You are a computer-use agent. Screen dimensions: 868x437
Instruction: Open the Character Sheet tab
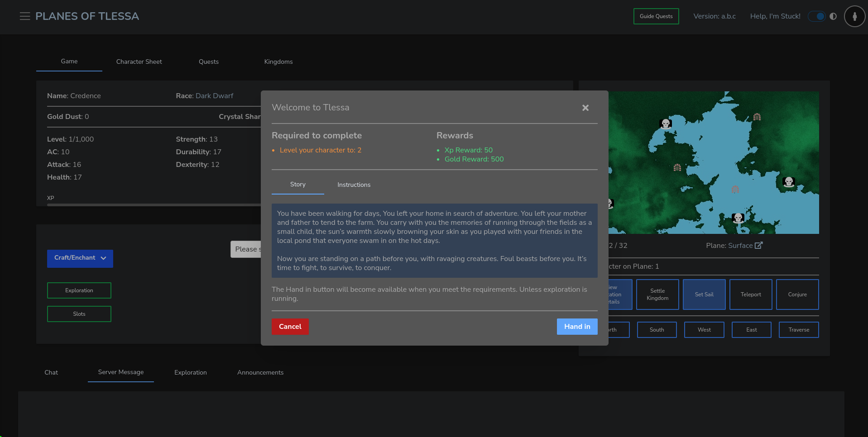(x=139, y=62)
